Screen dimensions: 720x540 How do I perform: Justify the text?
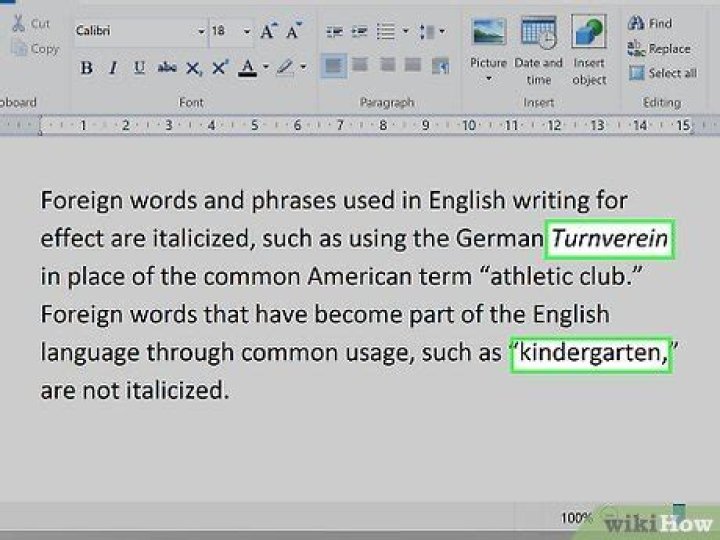click(413, 65)
